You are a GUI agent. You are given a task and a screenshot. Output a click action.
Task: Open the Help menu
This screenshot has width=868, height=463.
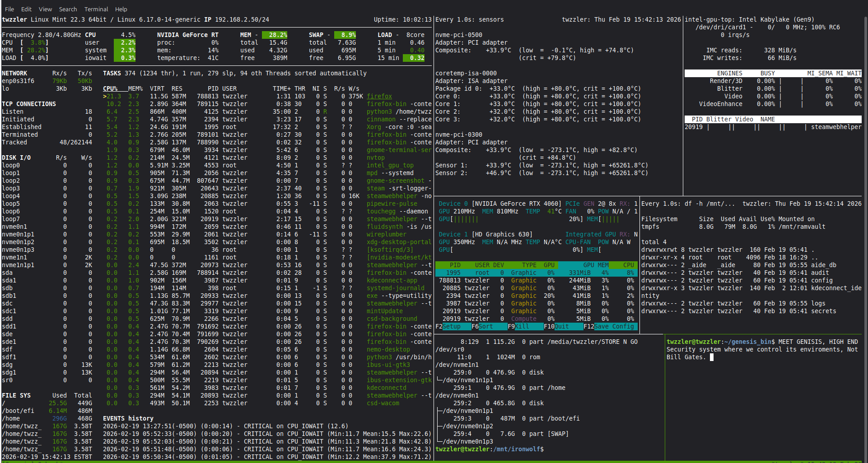click(x=121, y=9)
